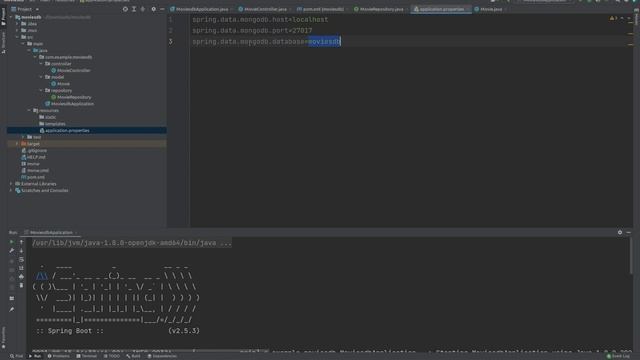Screen dimensions: 640x360
Task: Collapse the main folder
Action: pos(23,44)
